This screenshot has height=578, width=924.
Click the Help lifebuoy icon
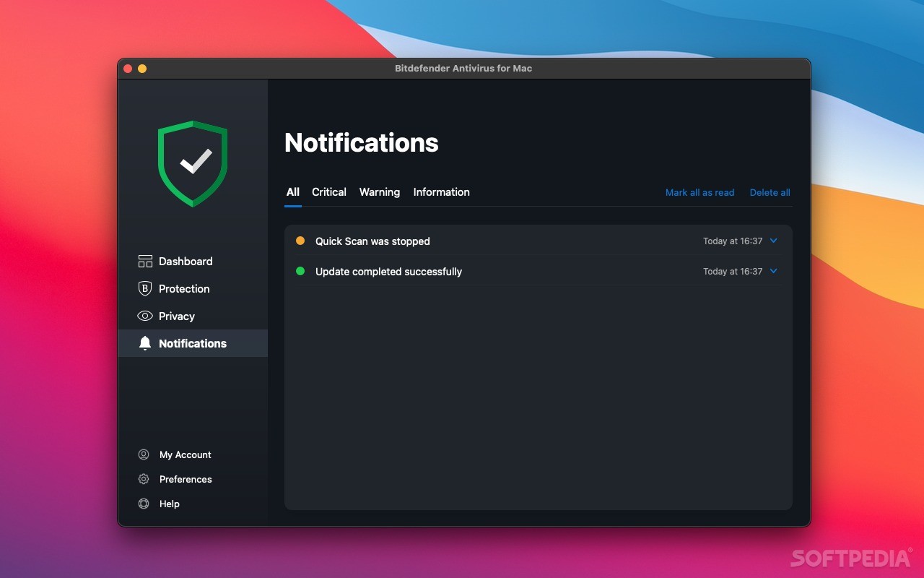[144, 504]
